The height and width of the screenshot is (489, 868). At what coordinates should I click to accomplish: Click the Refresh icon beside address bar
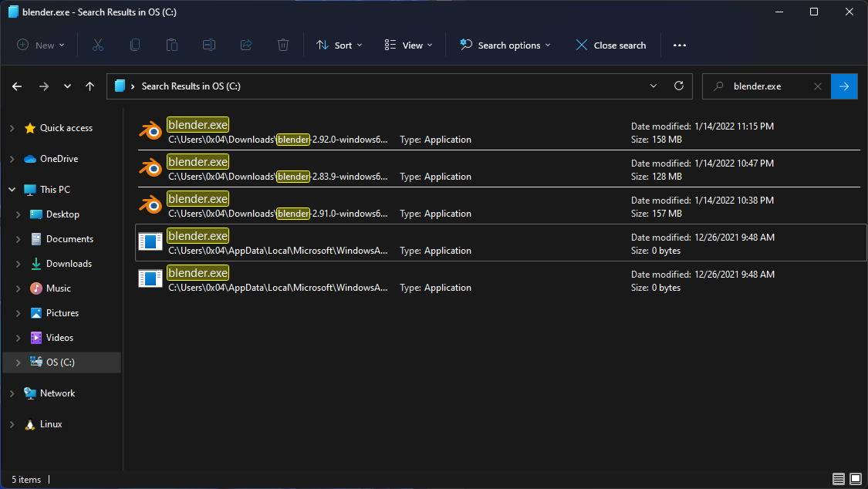[679, 86]
